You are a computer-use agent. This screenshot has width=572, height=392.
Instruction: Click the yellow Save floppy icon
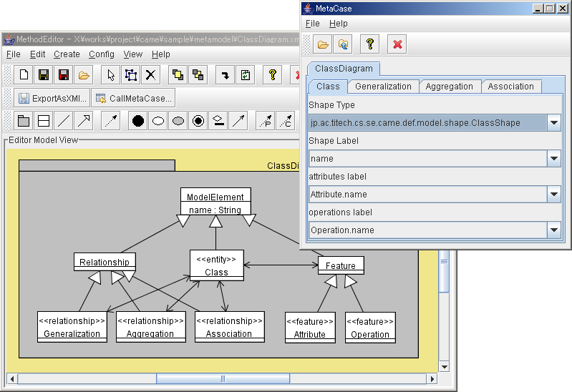[x=44, y=75]
